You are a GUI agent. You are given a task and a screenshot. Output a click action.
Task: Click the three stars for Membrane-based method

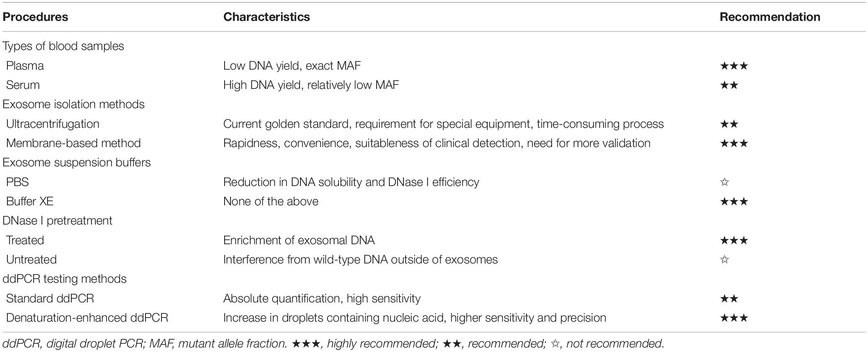pyautogui.click(x=734, y=143)
